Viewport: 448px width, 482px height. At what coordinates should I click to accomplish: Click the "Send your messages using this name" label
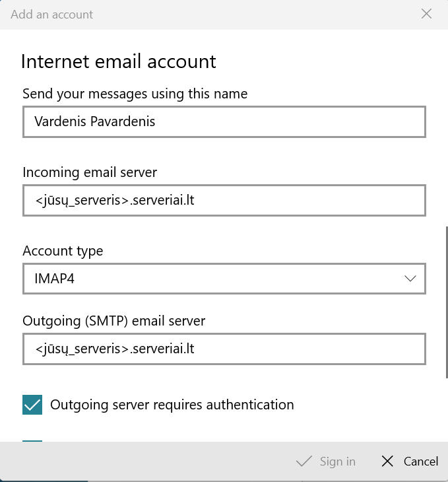click(x=135, y=94)
